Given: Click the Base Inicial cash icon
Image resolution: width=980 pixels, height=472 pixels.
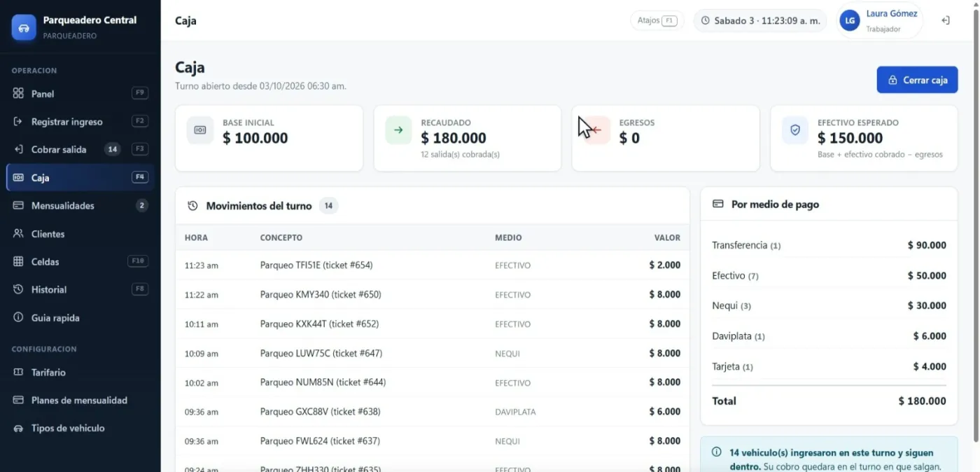Looking at the screenshot, I should coord(200,130).
